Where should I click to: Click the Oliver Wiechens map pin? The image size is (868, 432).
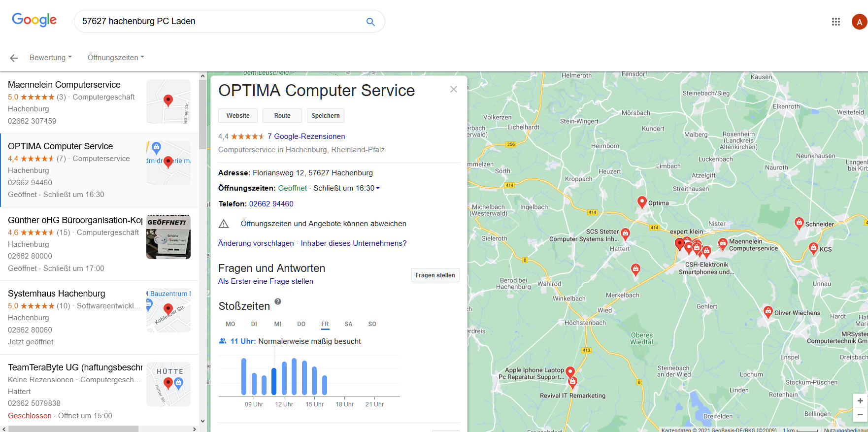tap(768, 311)
